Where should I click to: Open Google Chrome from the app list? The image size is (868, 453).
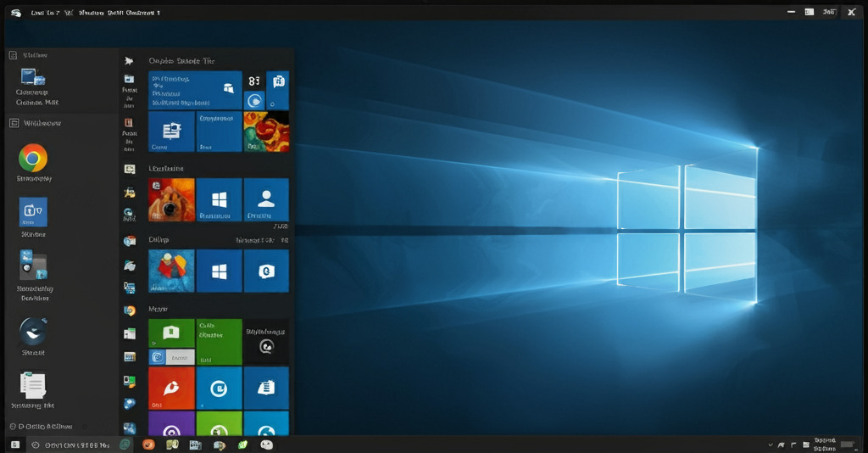(33, 158)
